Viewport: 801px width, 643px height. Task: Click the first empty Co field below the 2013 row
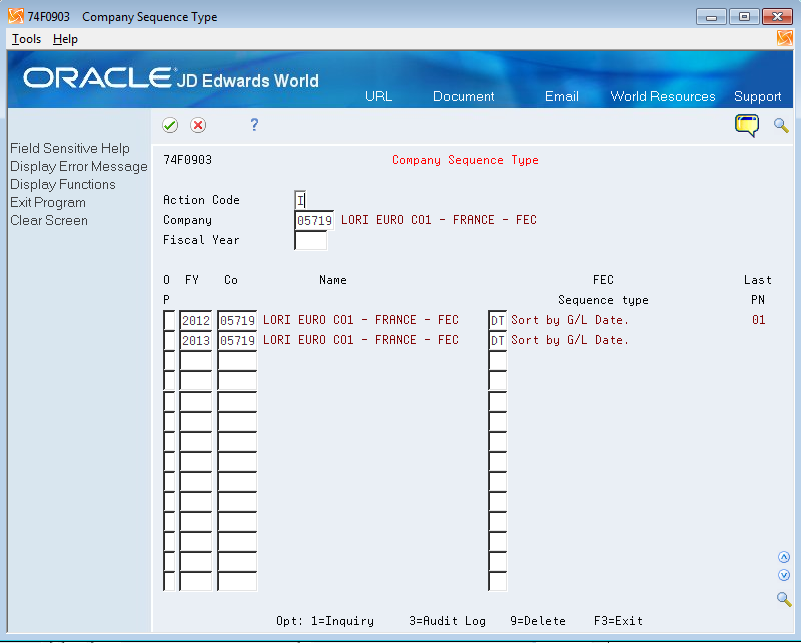(237, 361)
